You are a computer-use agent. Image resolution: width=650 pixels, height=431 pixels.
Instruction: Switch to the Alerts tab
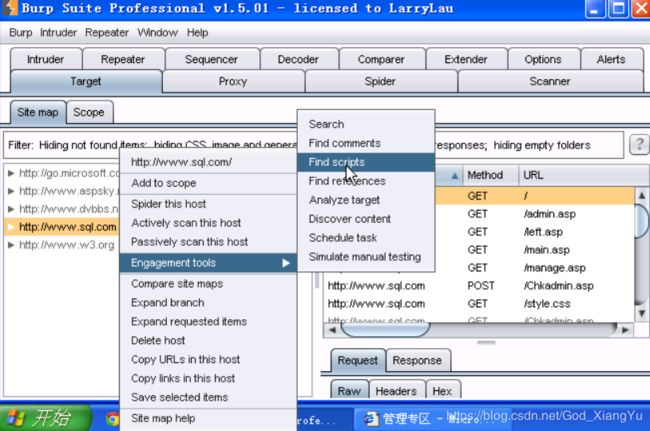(611, 59)
